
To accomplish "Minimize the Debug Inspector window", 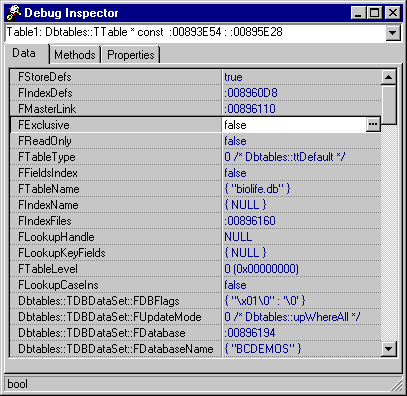I will 358,13.
